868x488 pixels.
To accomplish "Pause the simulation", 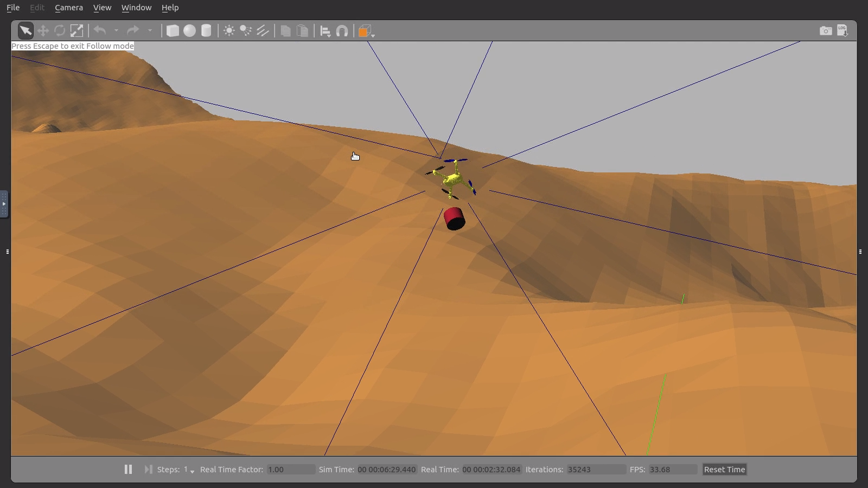I will [128, 470].
